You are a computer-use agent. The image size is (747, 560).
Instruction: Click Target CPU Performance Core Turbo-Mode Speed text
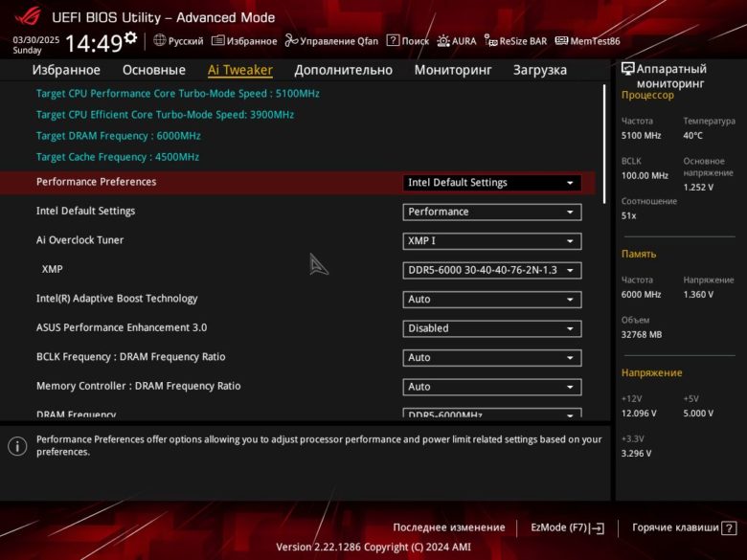click(x=178, y=94)
